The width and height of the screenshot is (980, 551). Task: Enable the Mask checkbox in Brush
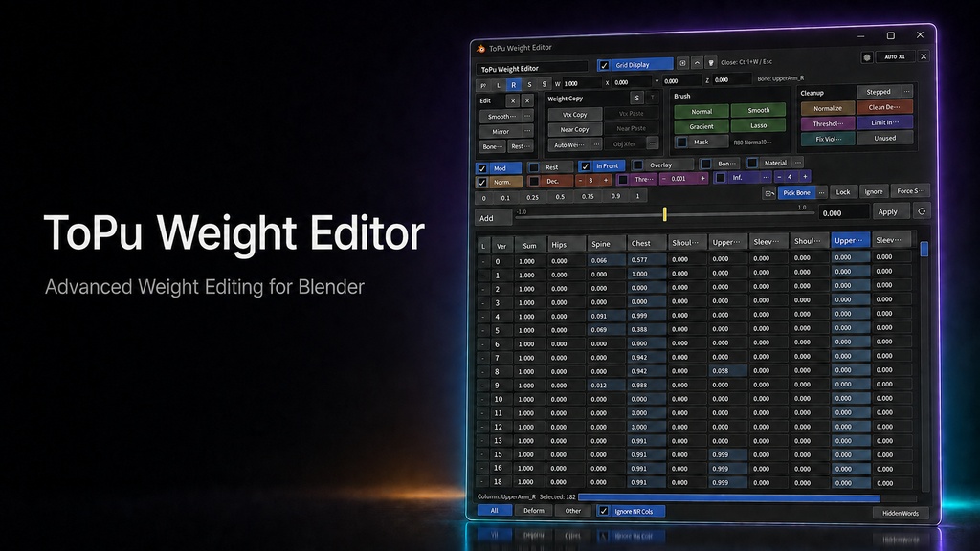tap(681, 143)
